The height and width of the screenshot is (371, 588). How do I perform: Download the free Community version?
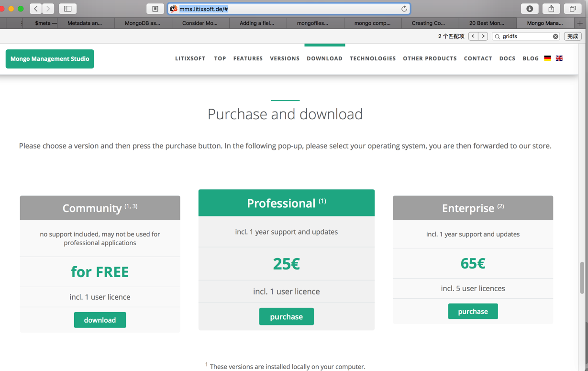coord(100,320)
